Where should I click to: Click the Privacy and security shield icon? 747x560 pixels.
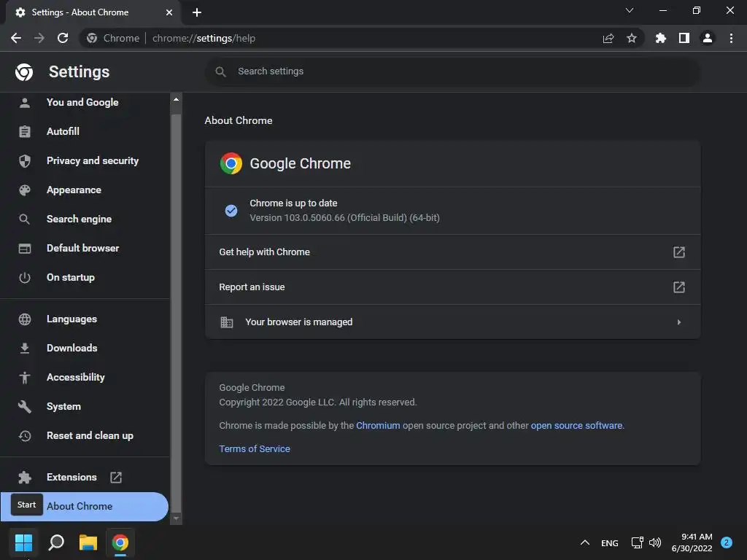click(x=25, y=161)
